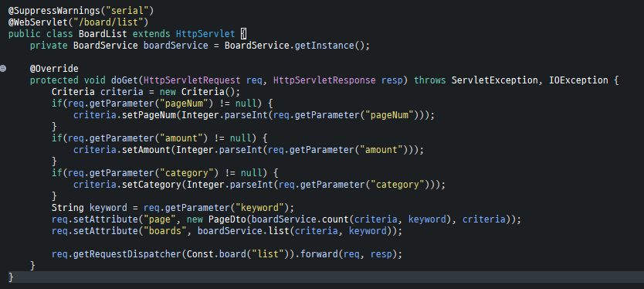The width and height of the screenshot is (644, 289).
Task: Click the boardService.list method call
Action: click(243, 231)
